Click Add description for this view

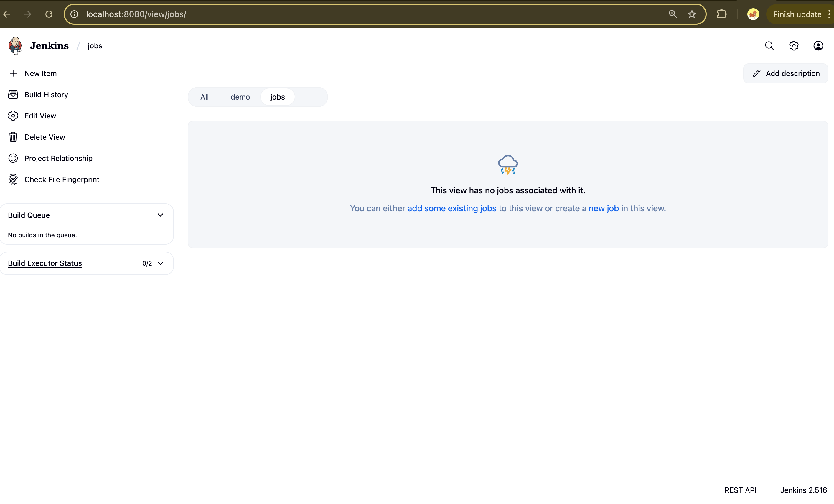[786, 73]
